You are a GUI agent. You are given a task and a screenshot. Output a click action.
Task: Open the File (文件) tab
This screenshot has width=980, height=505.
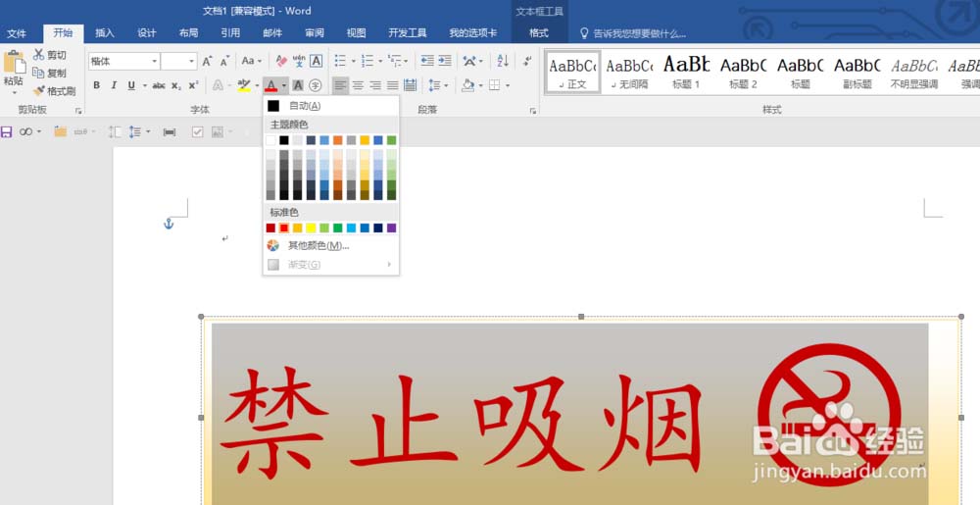(17, 33)
